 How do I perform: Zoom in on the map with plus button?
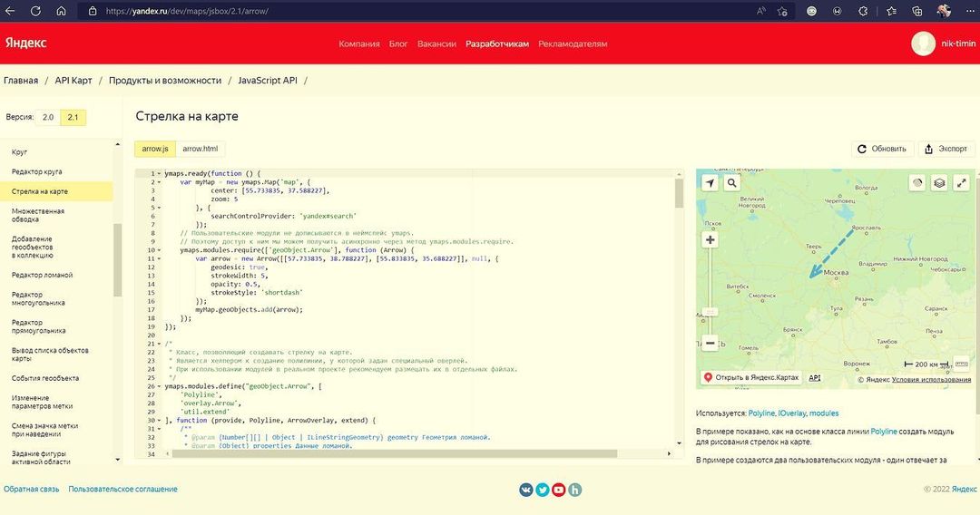click(x=710, y=239)
